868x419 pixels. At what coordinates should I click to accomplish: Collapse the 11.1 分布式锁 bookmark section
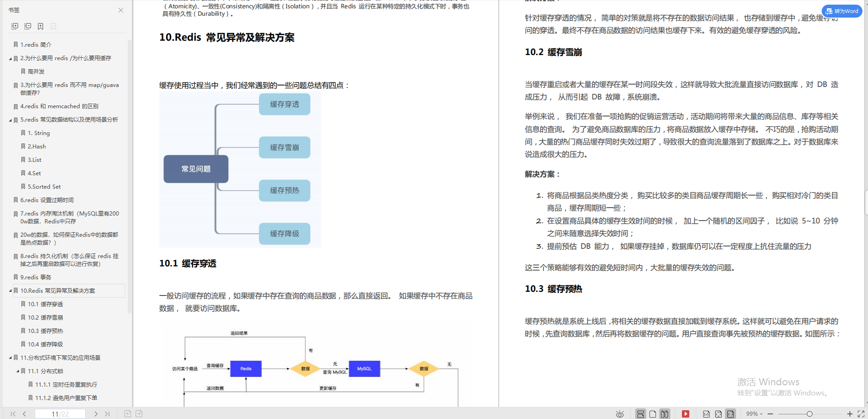click(x=17, y=371)
